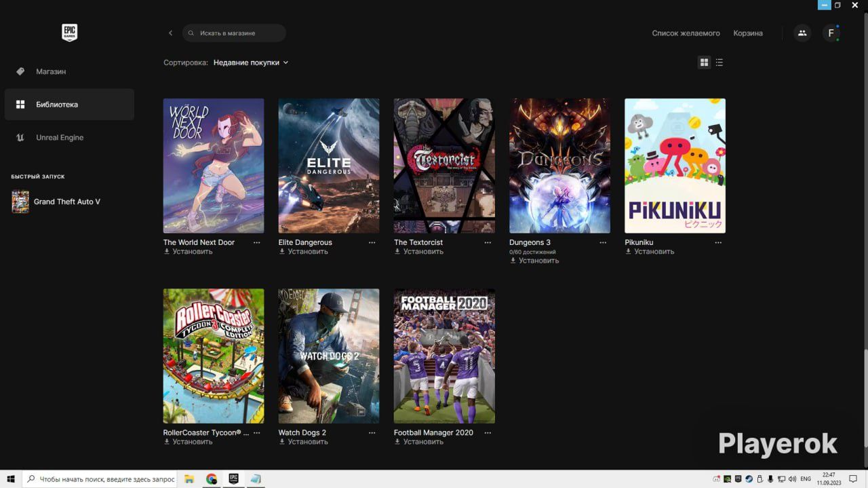The width and height of the screenshot is (868, 488).
Task: Open the sort order dropdown
Action: tap(251, 62)
